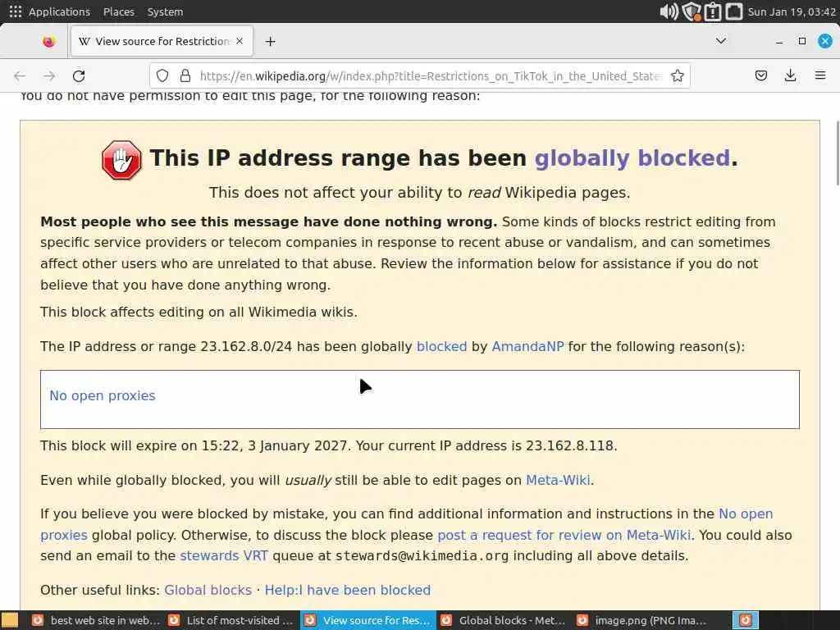Viewport: 840px width, 630px height.
Task: Click the security shield tray icon
Action: tap(692, 11)
